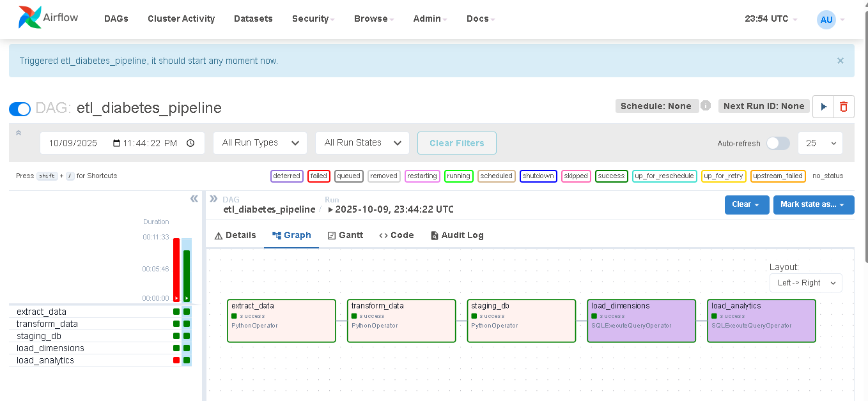
Task: Trigger the DAG with the play button
Action: [x=824, y=107]
